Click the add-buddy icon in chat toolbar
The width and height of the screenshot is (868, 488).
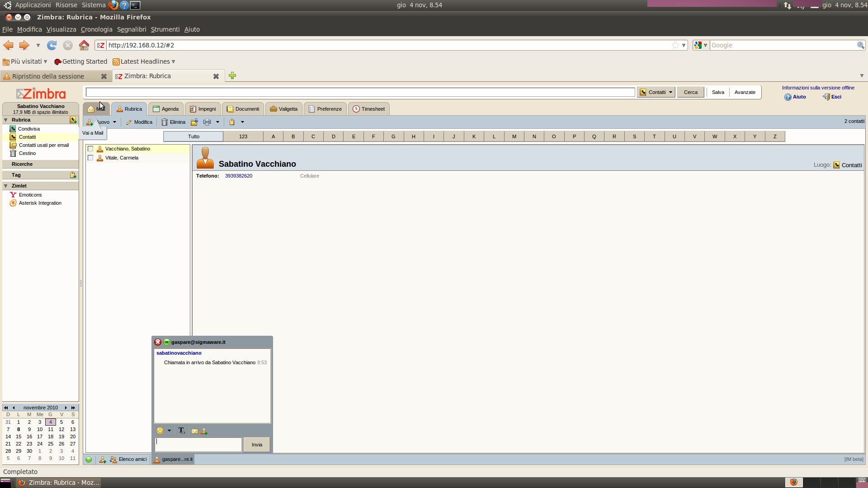tap(204, 431)
